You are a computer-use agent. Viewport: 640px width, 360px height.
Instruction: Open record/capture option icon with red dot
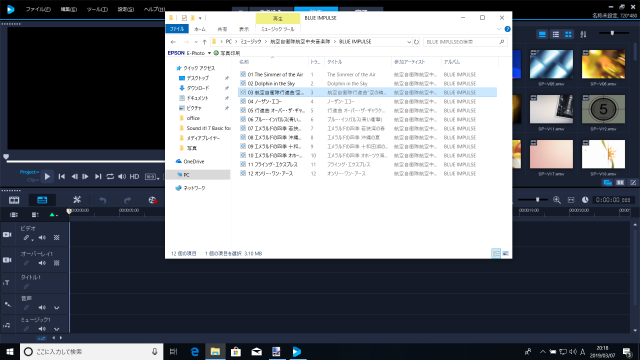click(x=153, y=200)
